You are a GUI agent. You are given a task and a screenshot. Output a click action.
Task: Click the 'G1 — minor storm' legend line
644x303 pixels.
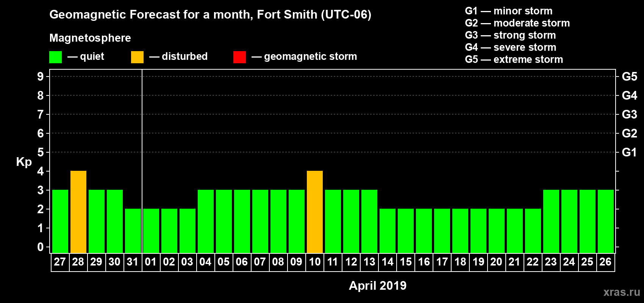[509, 11]
